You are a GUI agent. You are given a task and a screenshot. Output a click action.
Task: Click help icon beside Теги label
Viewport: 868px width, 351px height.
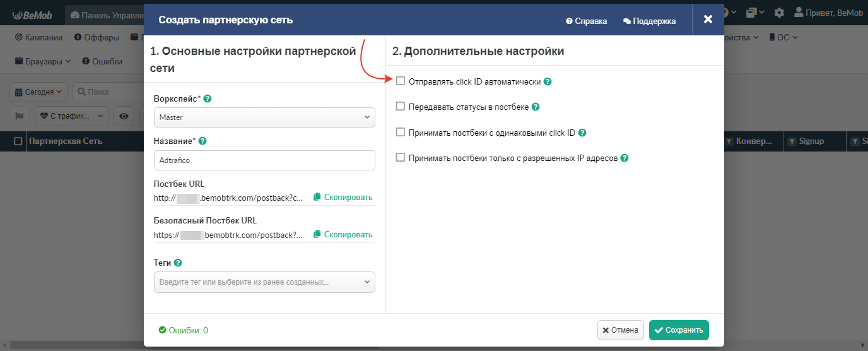pos(178,263)
